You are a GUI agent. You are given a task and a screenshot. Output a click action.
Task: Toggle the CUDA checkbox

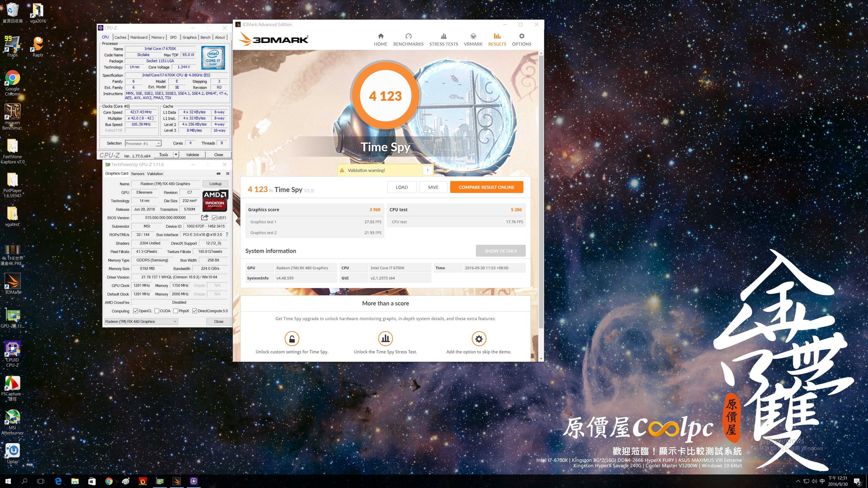157,311
